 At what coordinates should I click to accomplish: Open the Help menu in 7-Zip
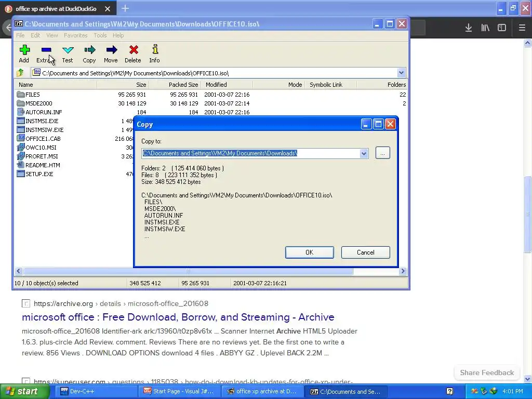(118, 35)
